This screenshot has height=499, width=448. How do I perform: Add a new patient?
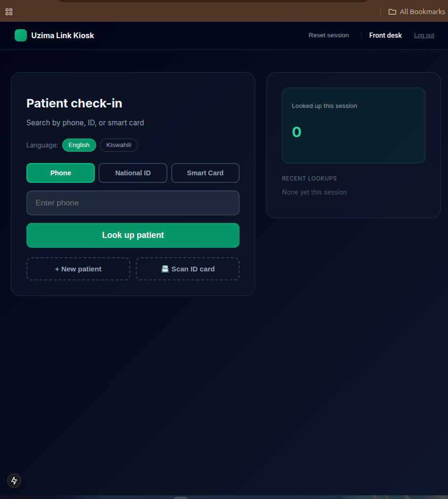[78, 269]
